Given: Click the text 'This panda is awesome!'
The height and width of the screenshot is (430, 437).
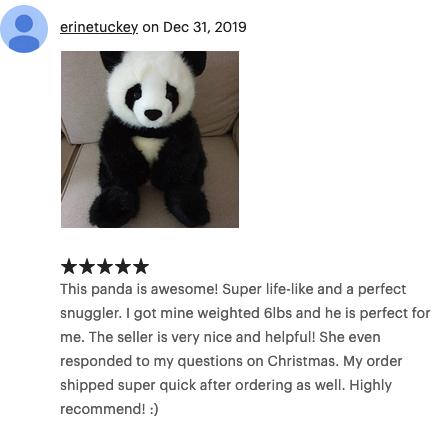Looking at the screenshot, I should coord(139,289).
